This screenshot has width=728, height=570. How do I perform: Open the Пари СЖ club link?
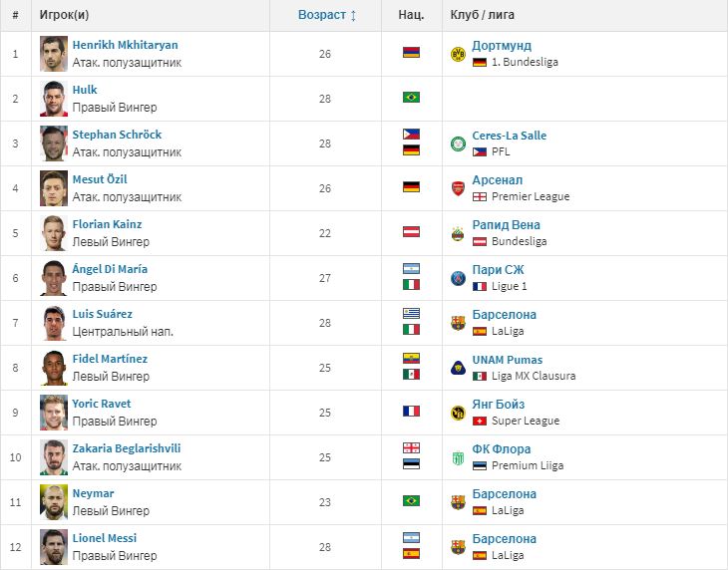coord(498,269)
